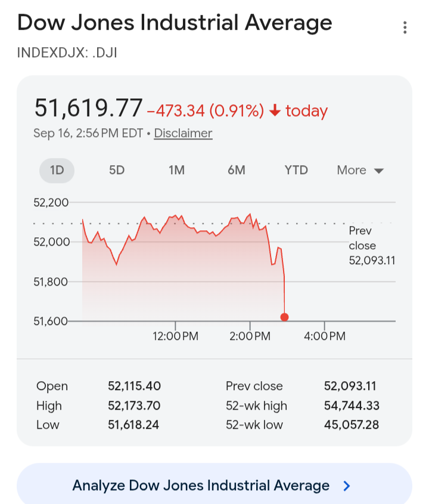Open the Disclaimer link
Viewport: 429px width, 504px height.
pos(183,133)
